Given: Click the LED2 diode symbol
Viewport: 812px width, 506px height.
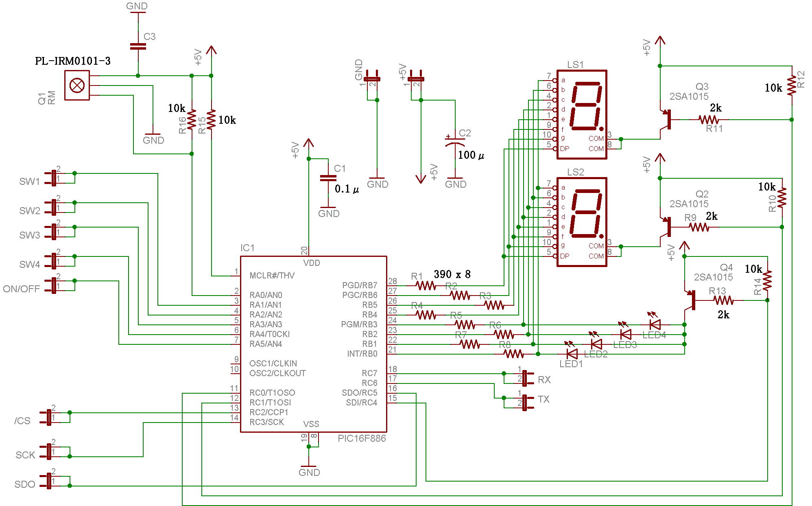Looking at the screenshot, I should coord(596,344).
